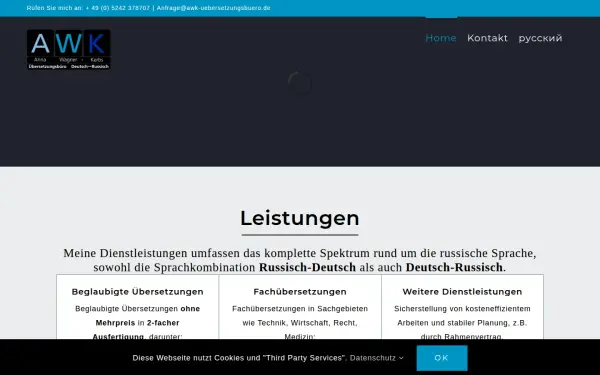Click the 'Meine Dienstleistungen umfassen' intro line
600x375 pixels.
[300, 253]
